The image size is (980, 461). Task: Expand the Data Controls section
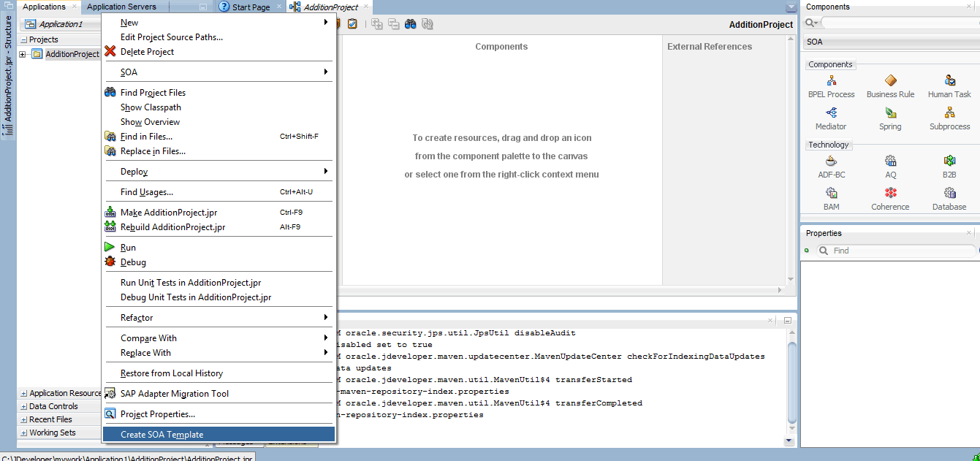pyautogui.click(x=24, y=406)
